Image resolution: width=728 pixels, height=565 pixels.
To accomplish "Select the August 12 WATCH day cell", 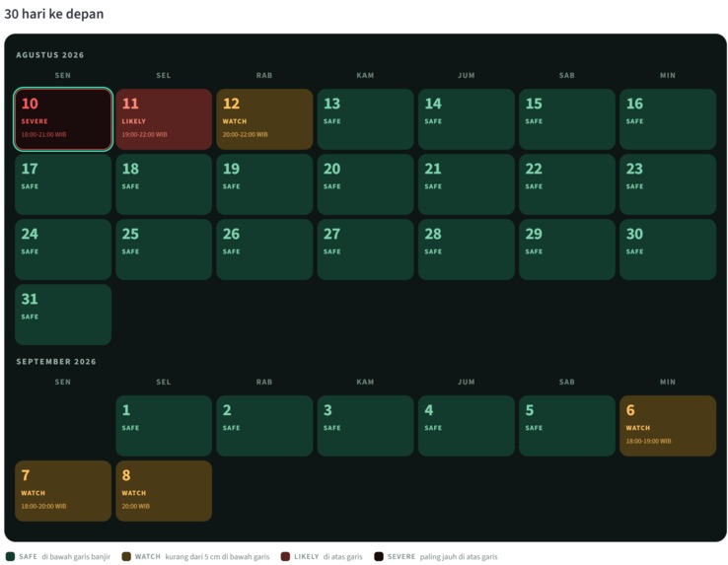I will tap(264, 119).
